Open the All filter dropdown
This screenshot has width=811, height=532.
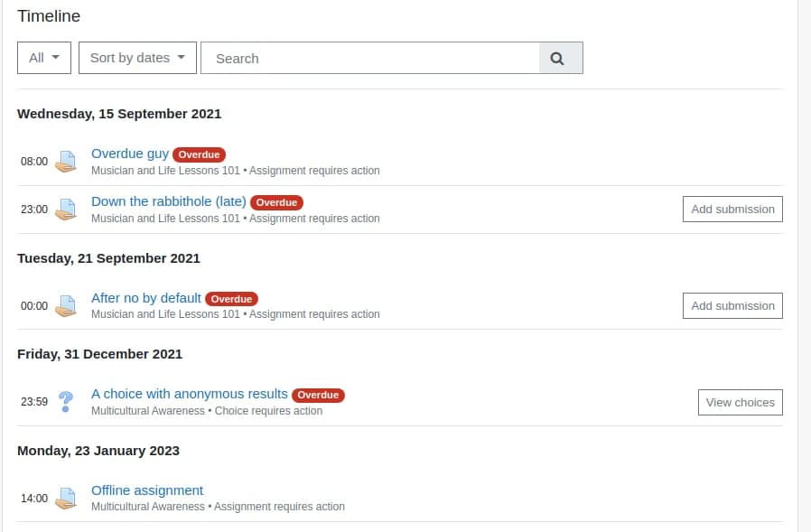(44, 58)
